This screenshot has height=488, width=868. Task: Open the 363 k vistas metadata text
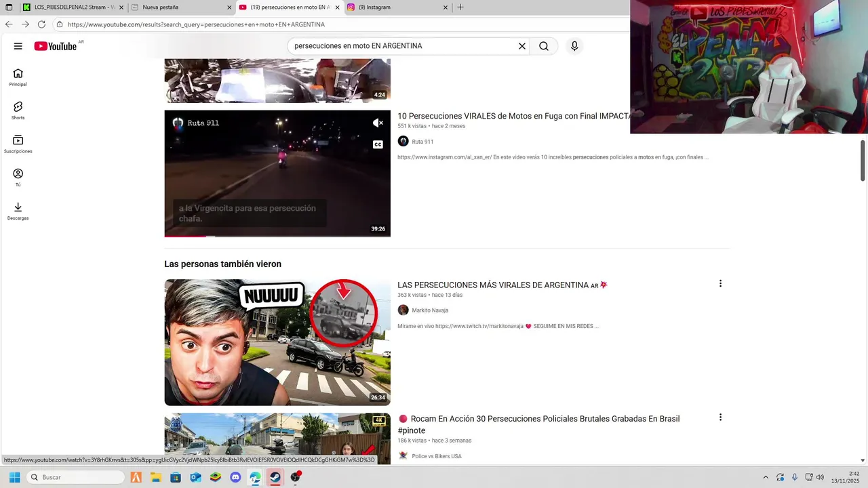click(x=412, y=295)
